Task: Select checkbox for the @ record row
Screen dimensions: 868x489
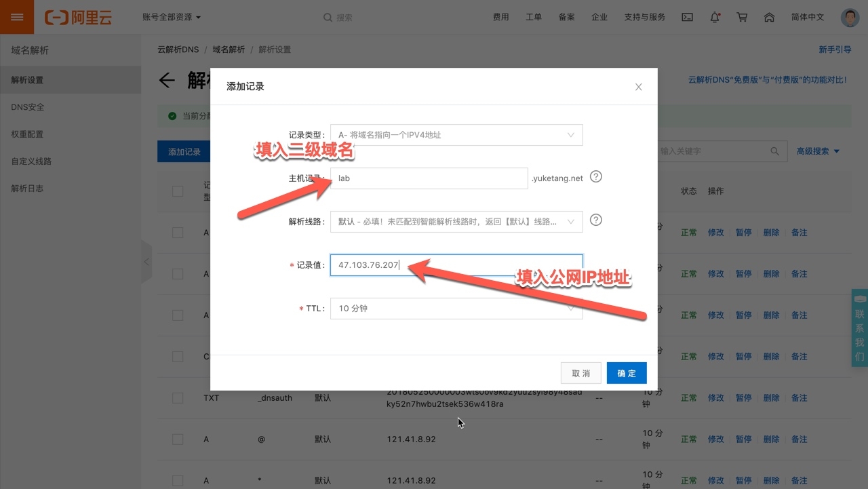Action: pyautogui.click(x=178, y=439)
